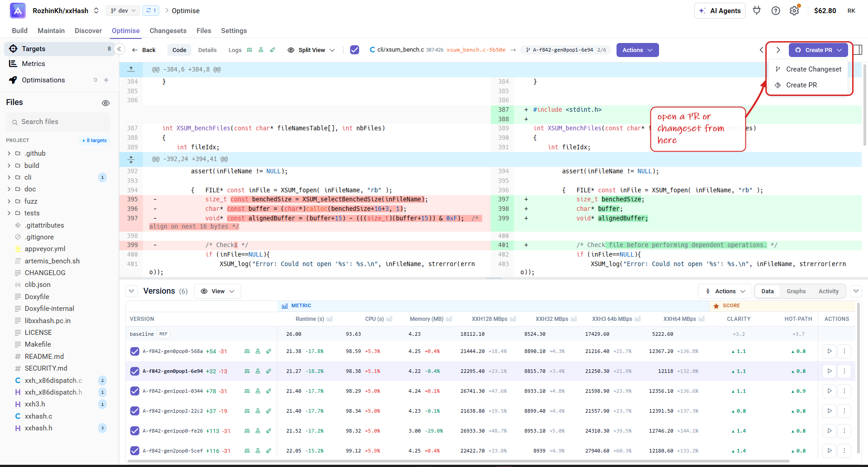Uncheck the checkbox beside cli/xsum_bench.c
Viewport: 868px width, 467px height.
[x=355, y=50]
